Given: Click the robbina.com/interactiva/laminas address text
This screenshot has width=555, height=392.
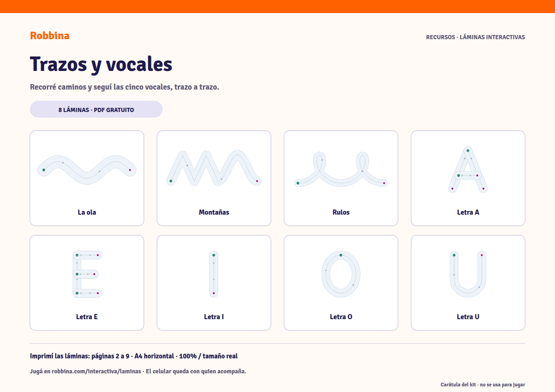Looking at the screenshot, I should click(x=96, y=371).
